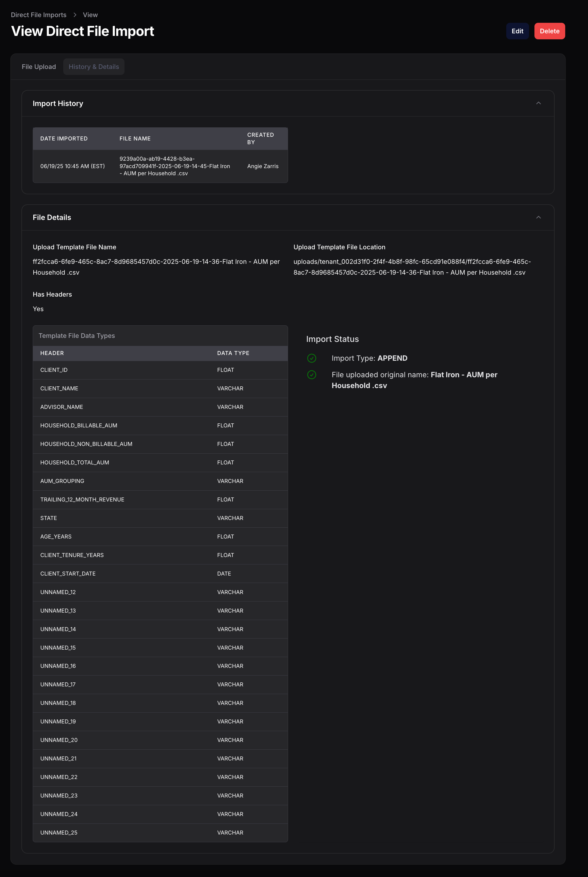Collapse the Import History section

coord(539,103)
